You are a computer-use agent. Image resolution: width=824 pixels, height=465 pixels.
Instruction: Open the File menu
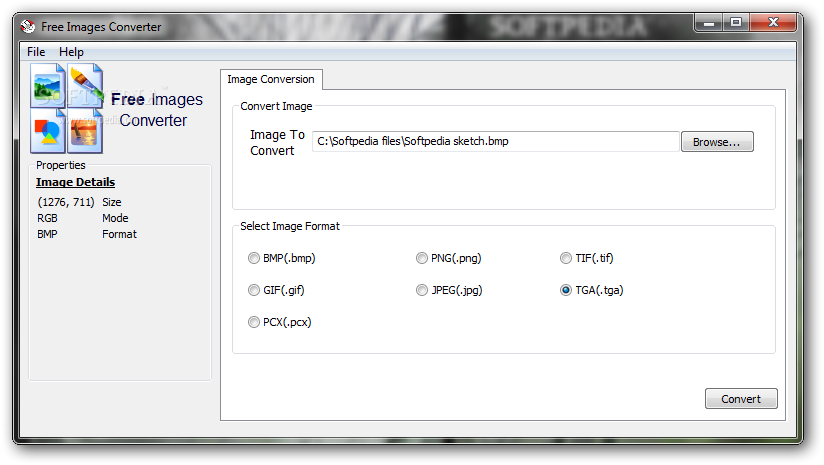pos(36,52)
